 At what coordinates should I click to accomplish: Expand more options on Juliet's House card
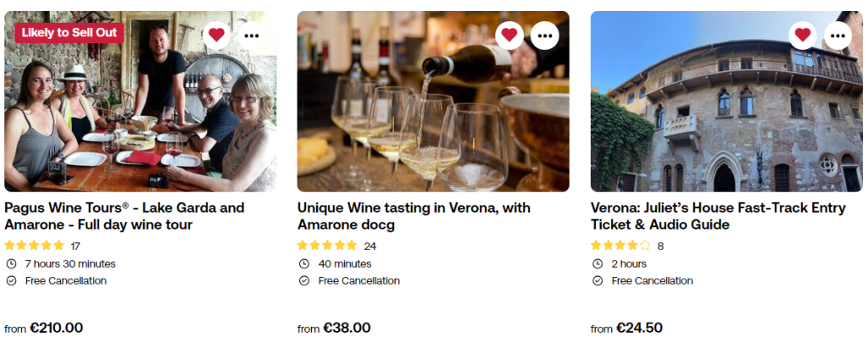point(838,35)
